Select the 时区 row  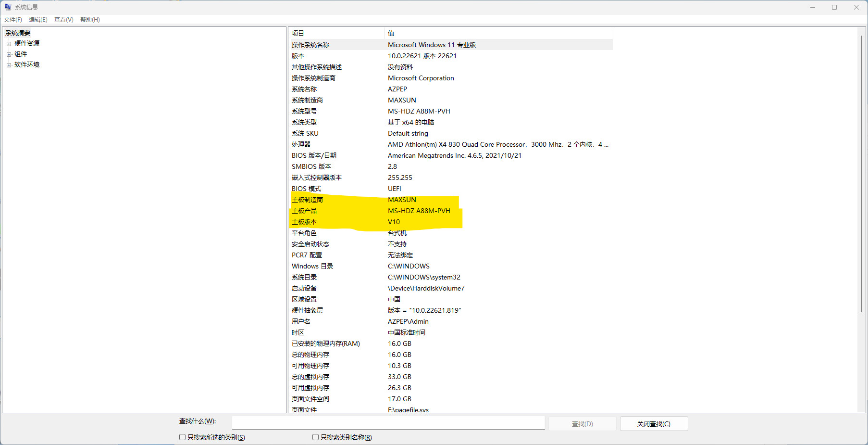coord(451,332)
